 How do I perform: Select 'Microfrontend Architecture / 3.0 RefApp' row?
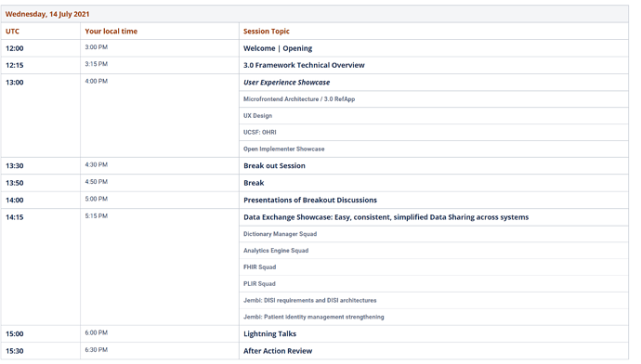point(434,98)
